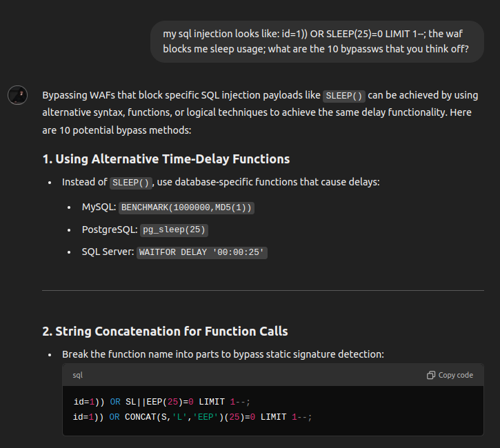
Task: Click the code line with CONCAT(S,'L','EEP')
Action: [x=192, y=417]
